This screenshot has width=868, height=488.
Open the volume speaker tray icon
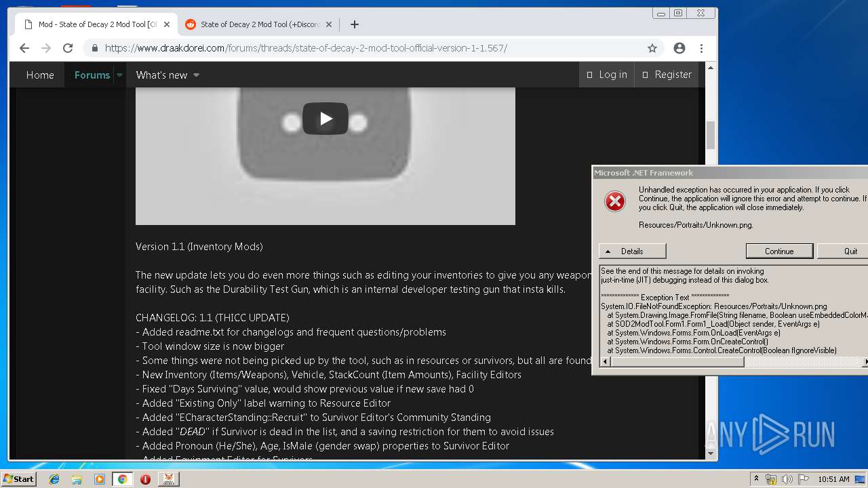pos(787,479)
